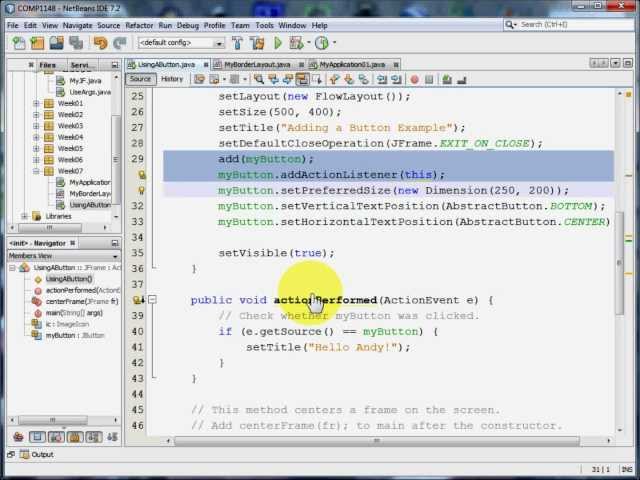Toggle fully qualified names icon in Navigator
The image size is (640, 480).
[x=112, y=437]
